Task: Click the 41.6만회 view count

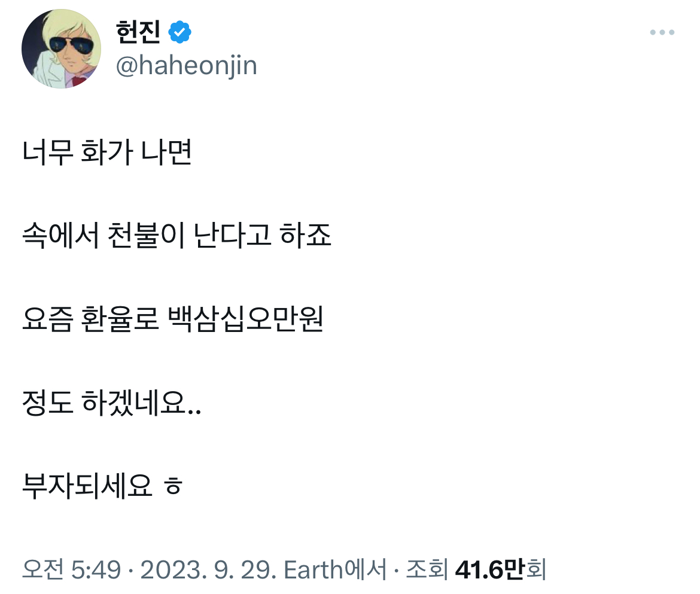Action: 501,569
